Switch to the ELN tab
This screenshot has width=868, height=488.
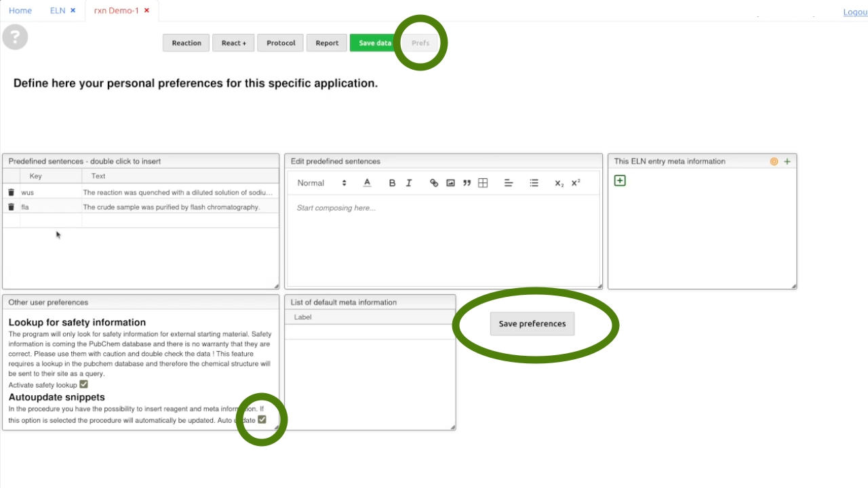pos(58,10)
